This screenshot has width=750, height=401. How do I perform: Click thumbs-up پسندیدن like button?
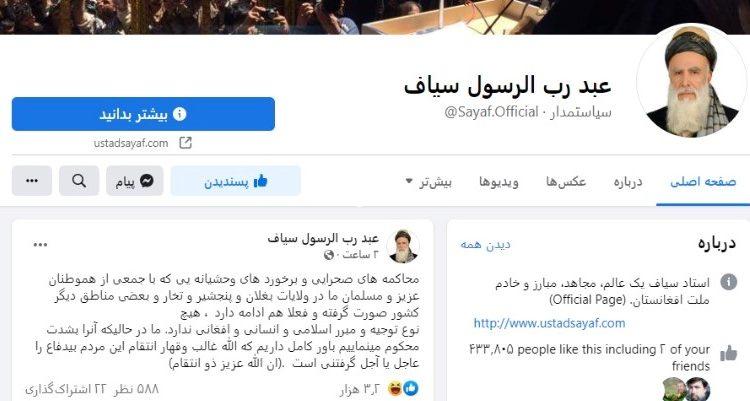click(x=235, y=181)
